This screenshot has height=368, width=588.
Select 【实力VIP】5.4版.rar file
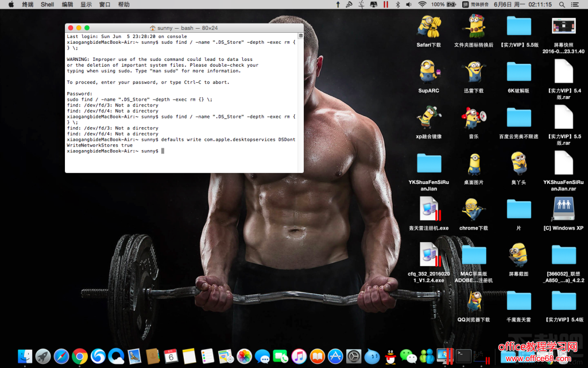(x=564, y=71)
